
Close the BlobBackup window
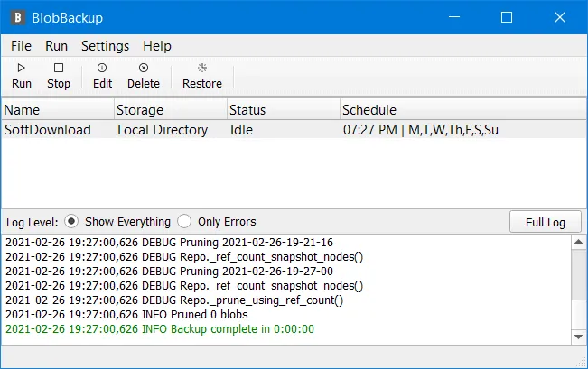tap(559, 17)
